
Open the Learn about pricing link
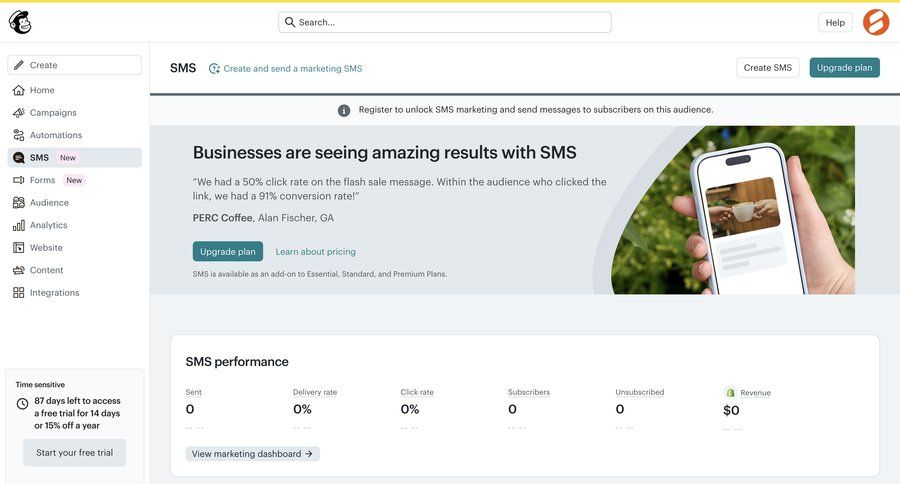[x=316, y=251]
